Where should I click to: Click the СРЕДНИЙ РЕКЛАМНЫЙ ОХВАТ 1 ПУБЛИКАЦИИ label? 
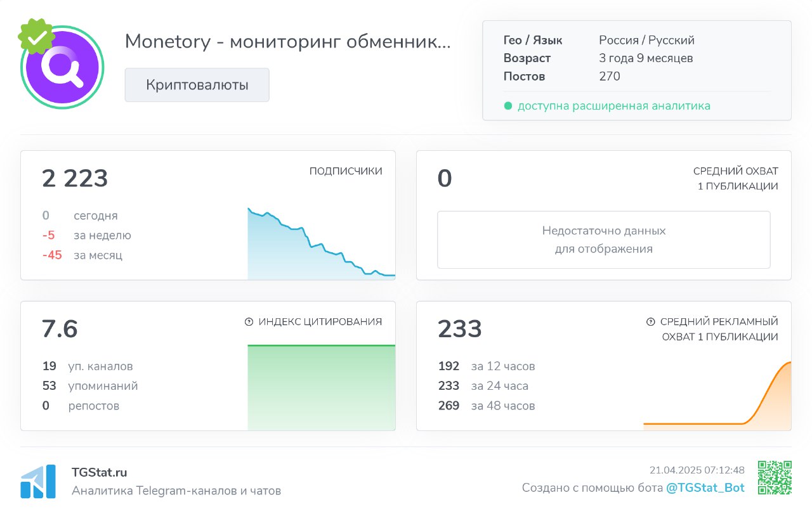pos(719,330)
